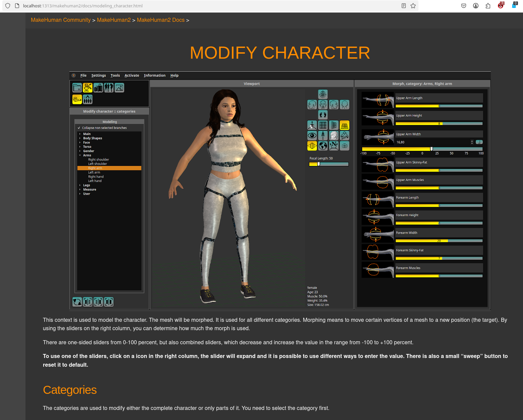
Task: Toggle Collapse non selected branches checkbox
Action: (79, 128)
